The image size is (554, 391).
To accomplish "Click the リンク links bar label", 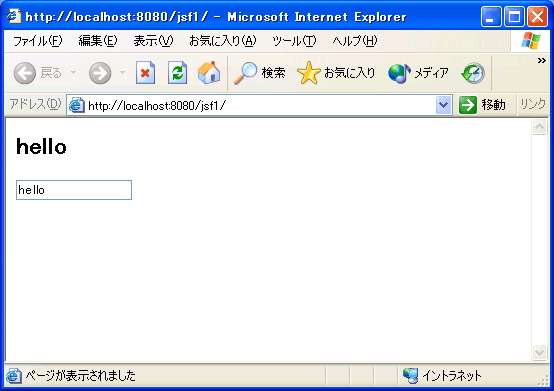I will click(533, 104).
